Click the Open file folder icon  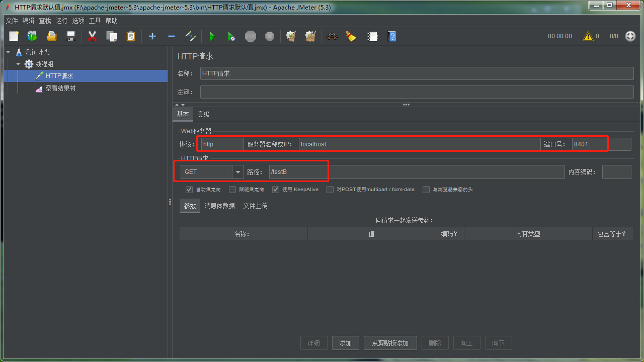pyautogui.click(x=51, y=36)
